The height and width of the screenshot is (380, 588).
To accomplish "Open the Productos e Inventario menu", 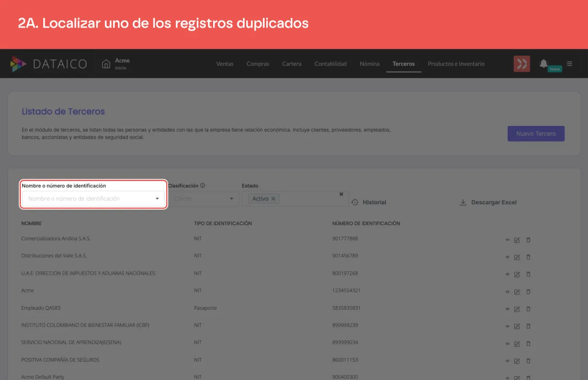I will pyautogui.click(x=456, y=64).
